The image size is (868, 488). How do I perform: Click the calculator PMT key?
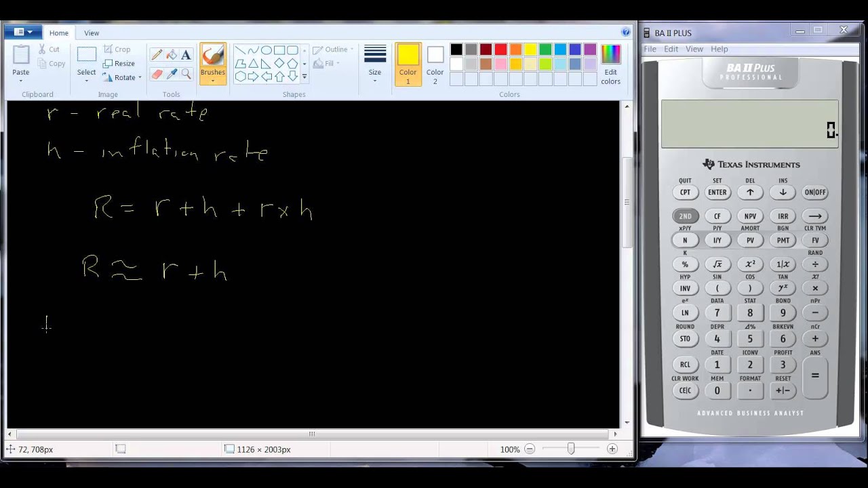pos(783,241)
